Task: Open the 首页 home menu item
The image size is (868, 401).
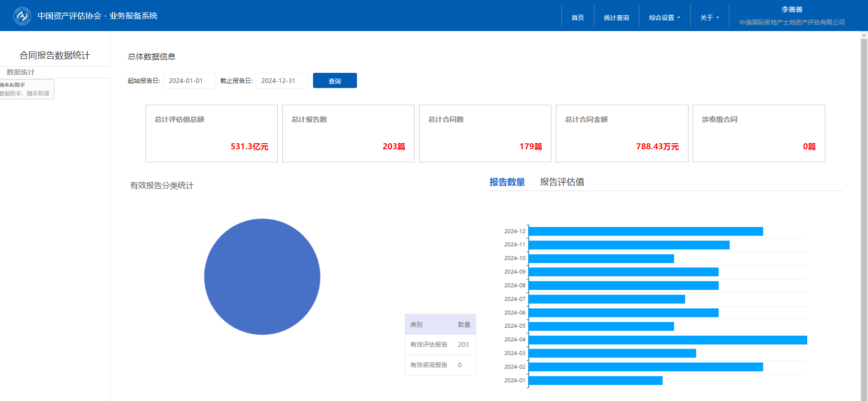Action: [x=578, y=18]
